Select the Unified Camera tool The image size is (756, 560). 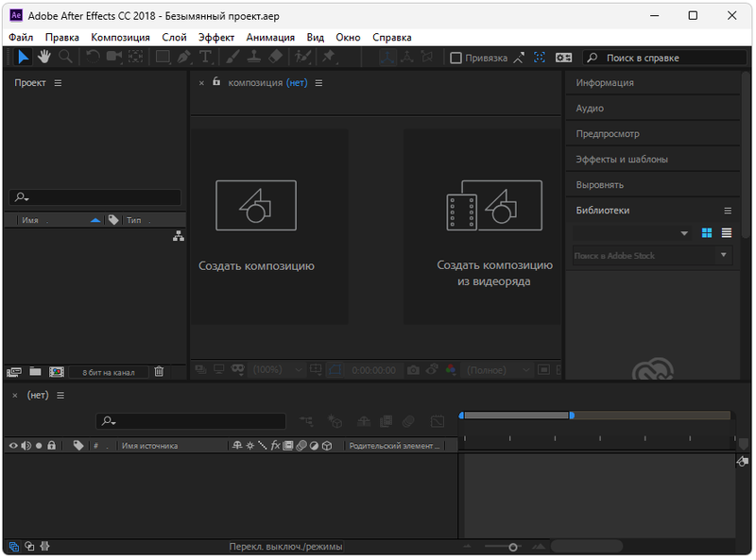pyautogui.click(x=114, y=57)
